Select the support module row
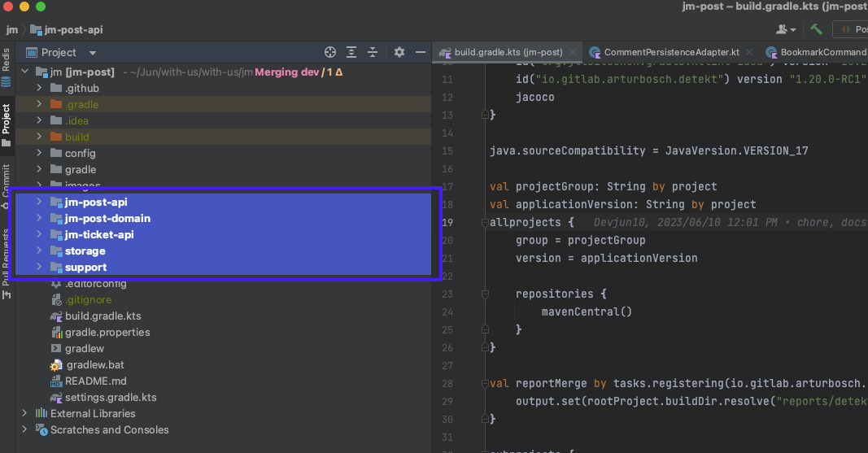The image size is (868, 453). pos(223,267)
